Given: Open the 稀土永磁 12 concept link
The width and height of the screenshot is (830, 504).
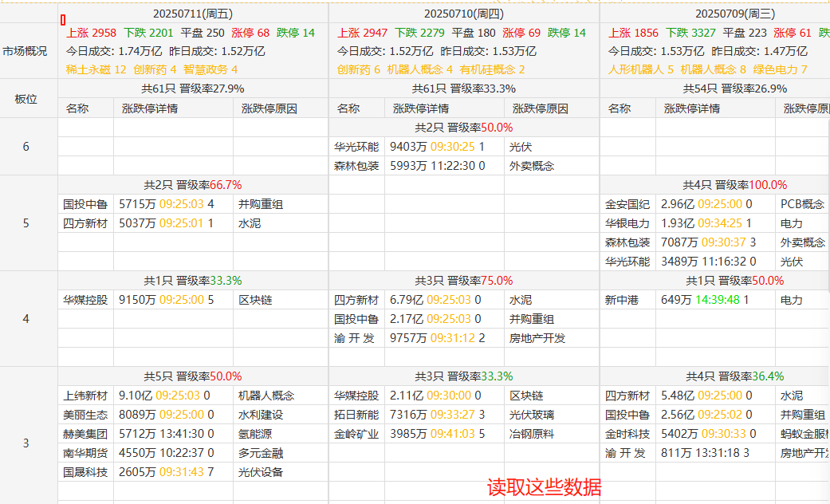Looking at the screenshot, I should click(96, 69).
